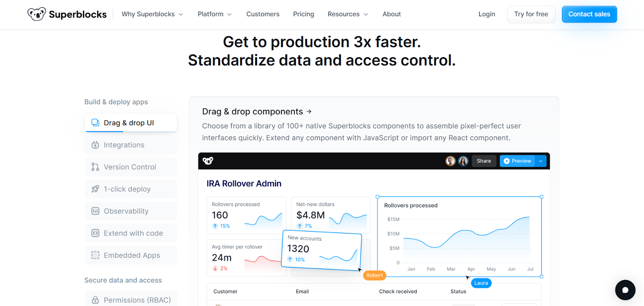The image size is (644, 306).
Task: Click the Observability chart icon
Action: (95, 211)
